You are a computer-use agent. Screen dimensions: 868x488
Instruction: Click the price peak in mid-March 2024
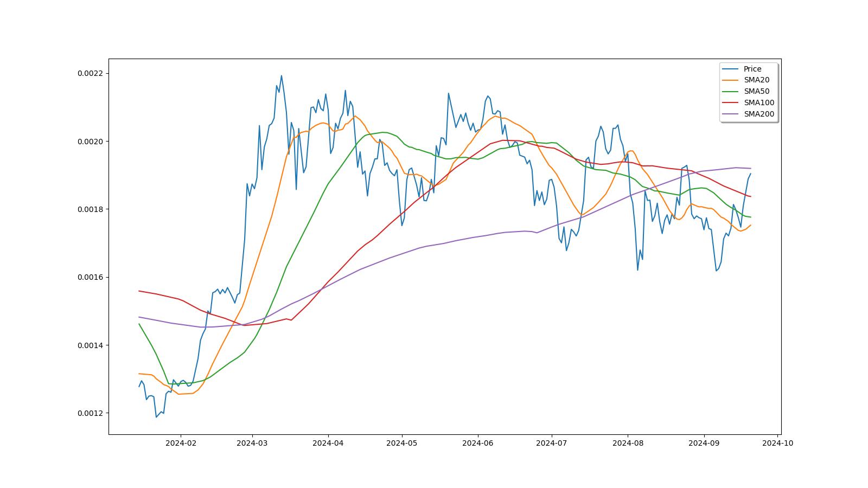click(281, 76)
